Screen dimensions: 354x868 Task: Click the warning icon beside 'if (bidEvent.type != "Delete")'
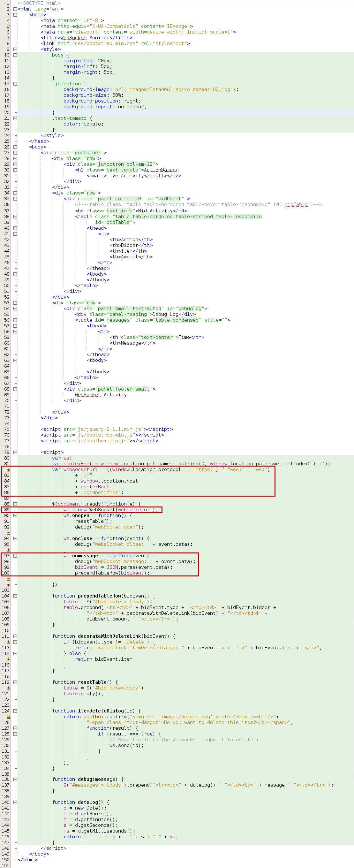tap(8, 642)
